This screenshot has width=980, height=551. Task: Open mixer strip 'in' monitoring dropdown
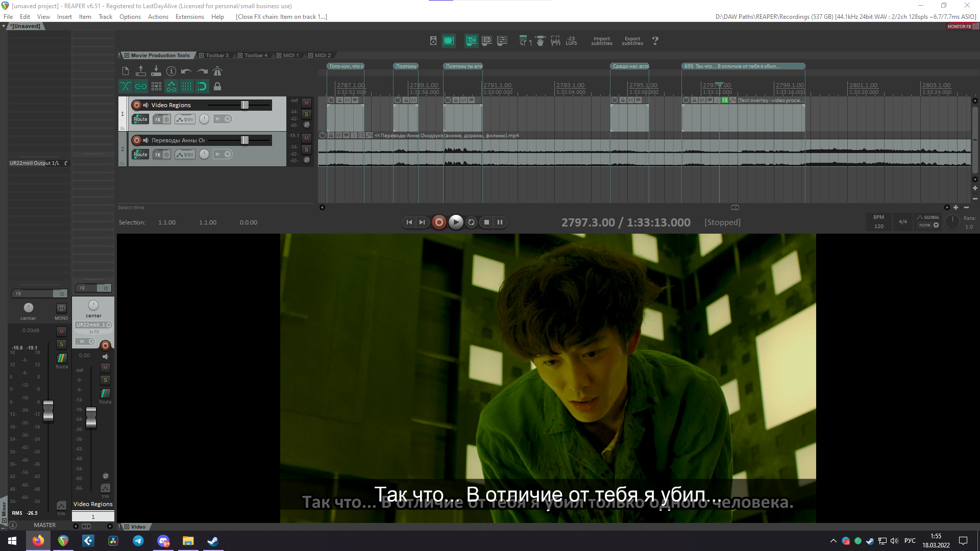85,341
